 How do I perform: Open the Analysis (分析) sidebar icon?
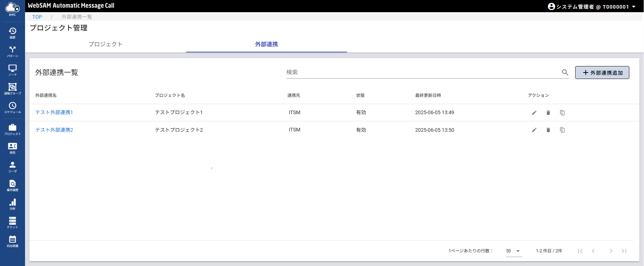coord(13,204)
